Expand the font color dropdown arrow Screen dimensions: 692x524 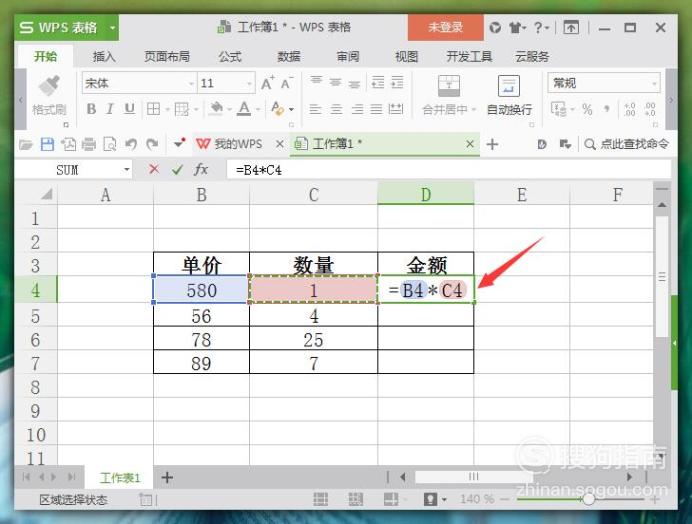[258, 109]
